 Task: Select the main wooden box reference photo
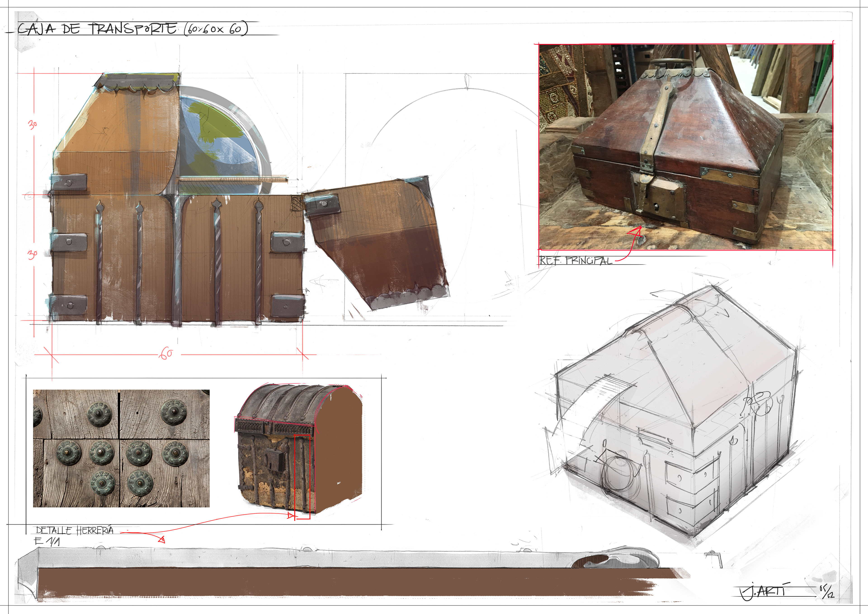tap(685, 147)
